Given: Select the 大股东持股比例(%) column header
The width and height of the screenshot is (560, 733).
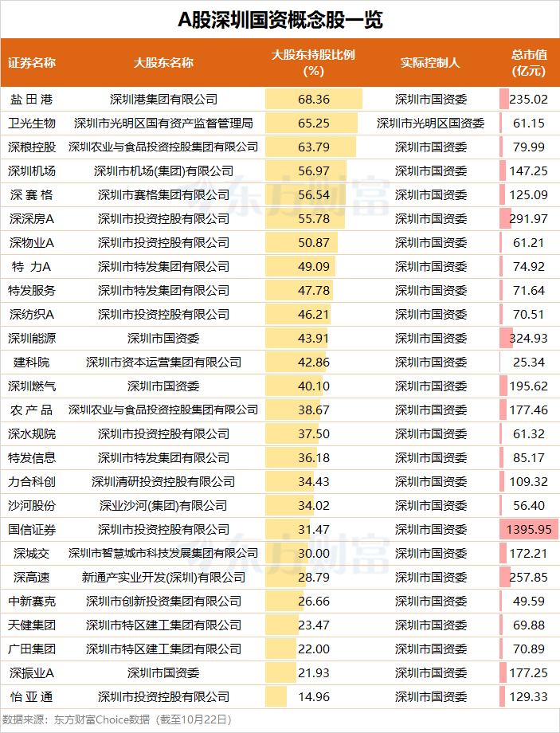Looking at the screenshot, I should pos(314,63).
